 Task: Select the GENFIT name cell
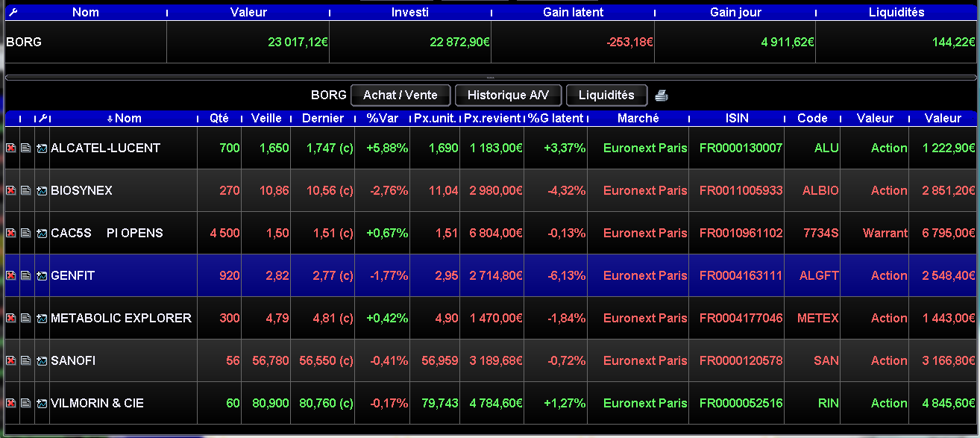[123, 275]
